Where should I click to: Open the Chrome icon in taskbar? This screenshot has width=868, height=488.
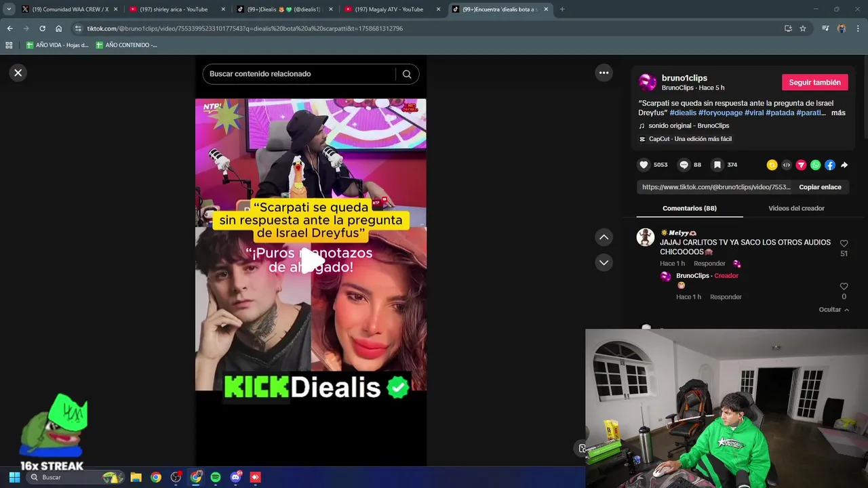156,477
